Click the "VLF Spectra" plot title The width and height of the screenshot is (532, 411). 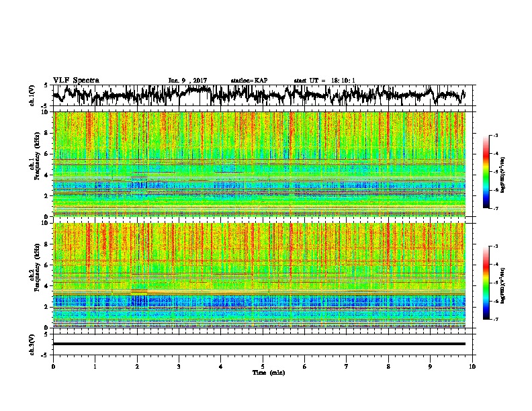pyautogui.click(x=76, y=81)
